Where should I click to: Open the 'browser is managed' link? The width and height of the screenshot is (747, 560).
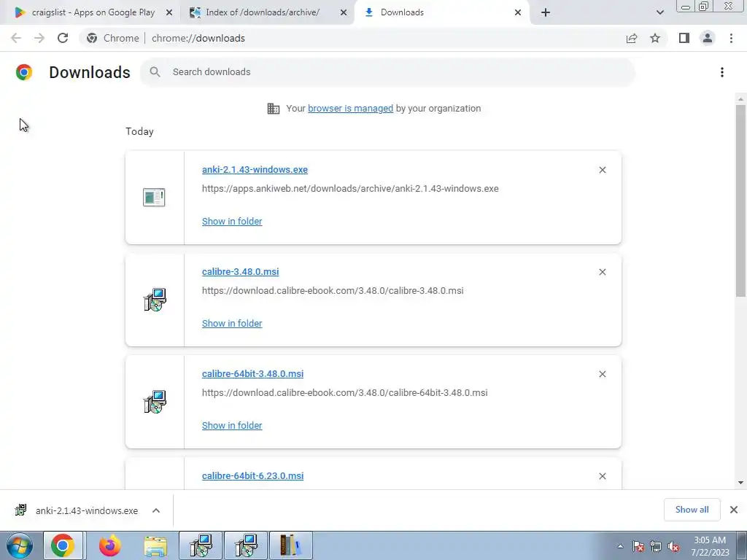350,108
